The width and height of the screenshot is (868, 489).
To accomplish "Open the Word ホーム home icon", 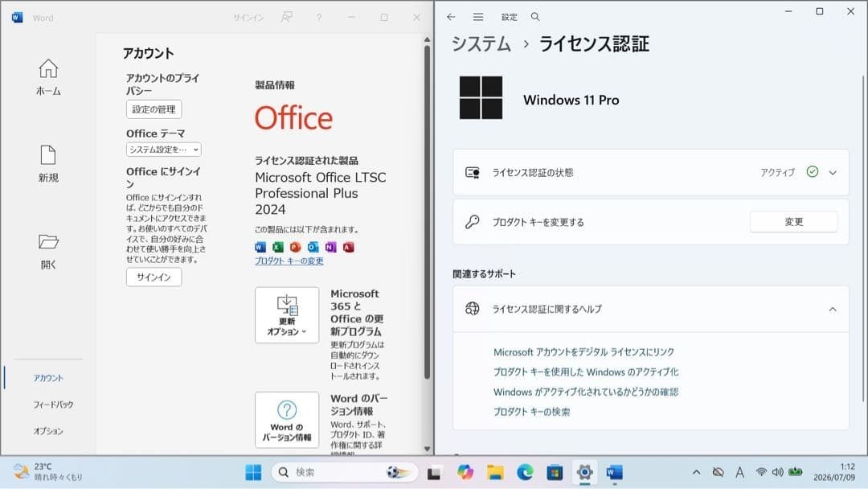I will click(48, 68).
